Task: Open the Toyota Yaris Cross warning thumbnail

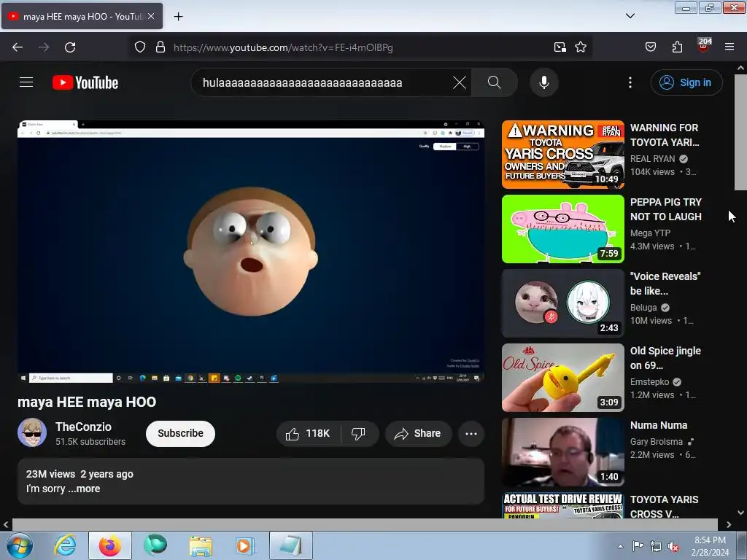Action: pyautogui.click(x=563, y=155)
